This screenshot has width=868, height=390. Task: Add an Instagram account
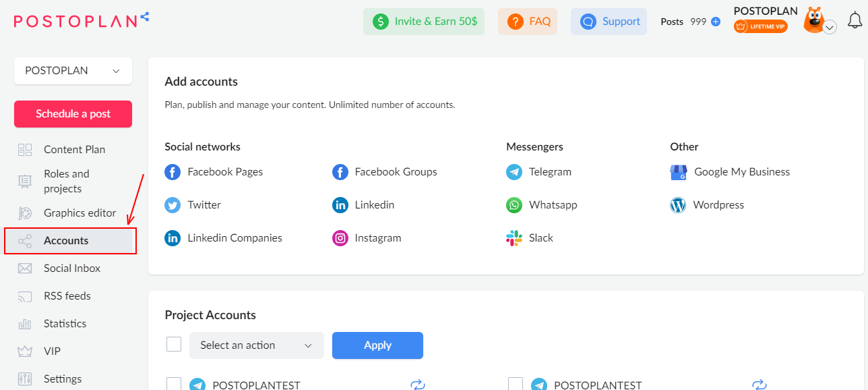coord(367,238)
